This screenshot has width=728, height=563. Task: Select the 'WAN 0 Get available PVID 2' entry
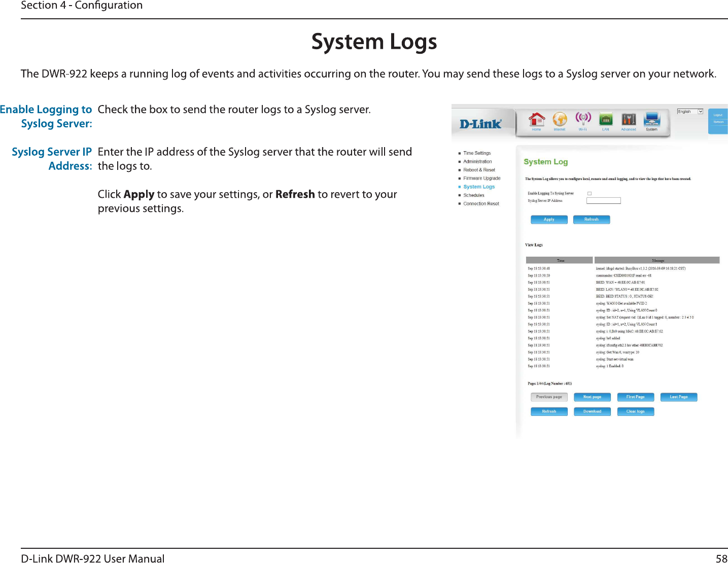621,303
